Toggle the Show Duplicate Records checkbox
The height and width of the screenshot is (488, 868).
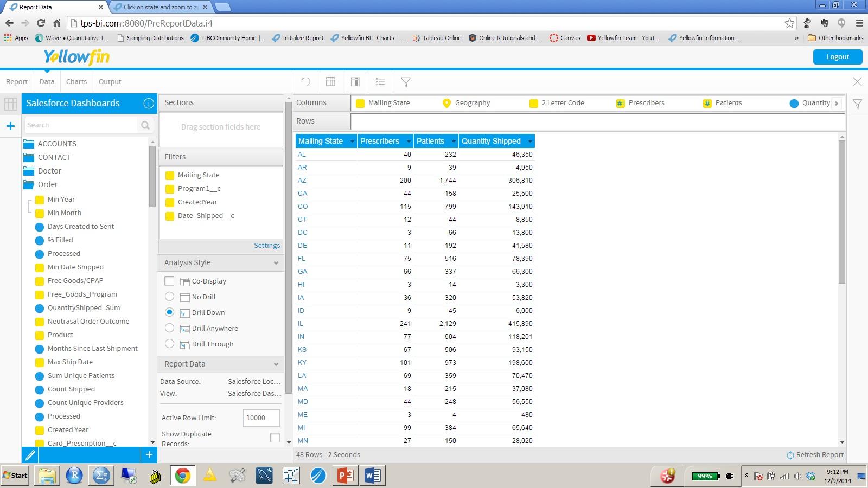275,438
